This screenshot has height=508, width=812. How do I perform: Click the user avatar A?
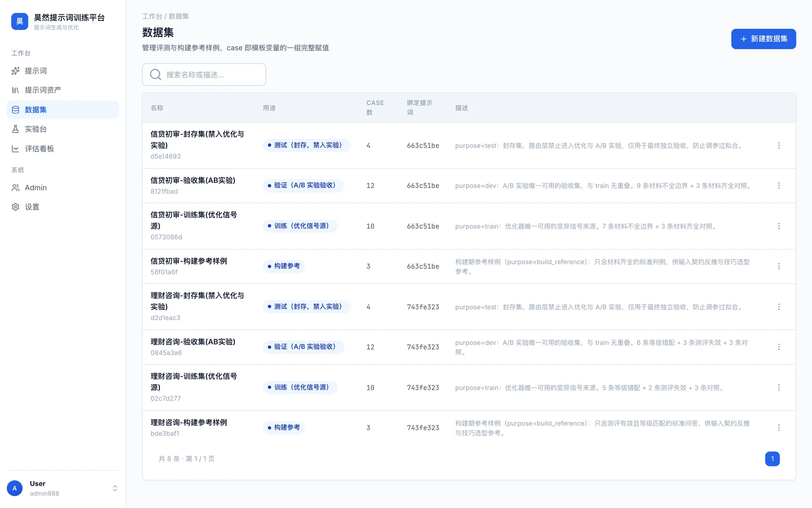point(15,488)
